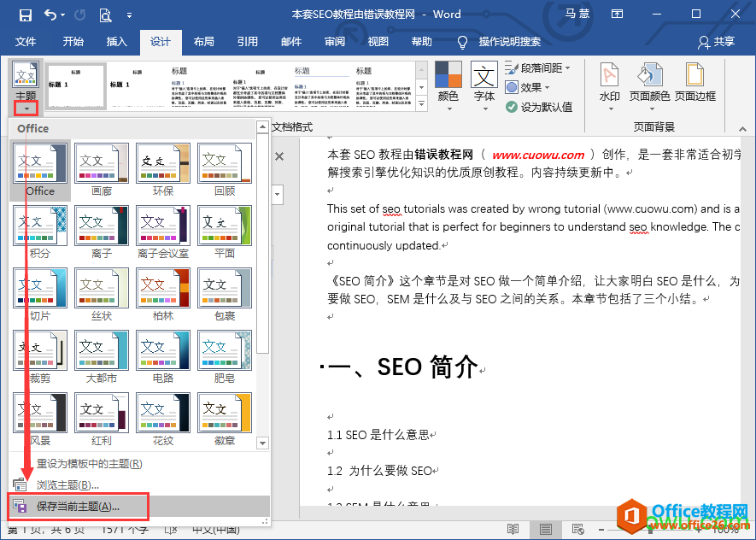
Task: Open the 字体 theme fonts dropdown
Action: (484, 86)
